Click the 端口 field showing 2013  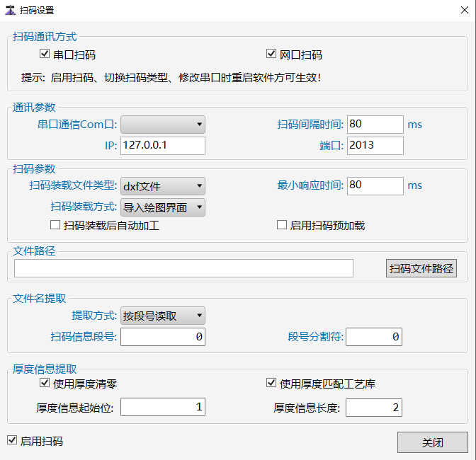coord(374,145)
